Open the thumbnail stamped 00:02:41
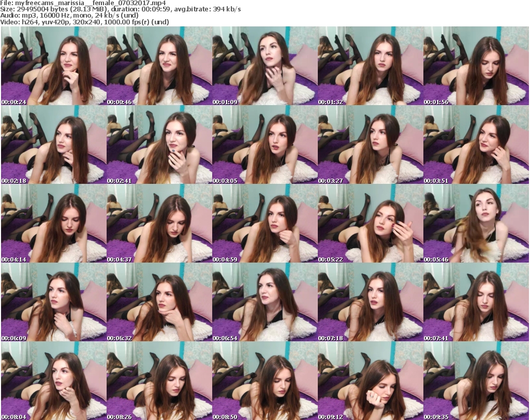 159,144
